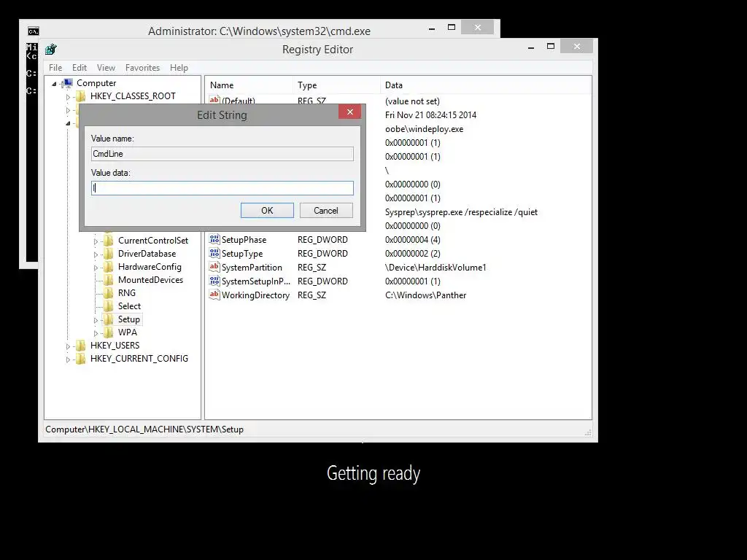Click the string icon beside SystemPartition
The image size is (747, 560).
214,267
